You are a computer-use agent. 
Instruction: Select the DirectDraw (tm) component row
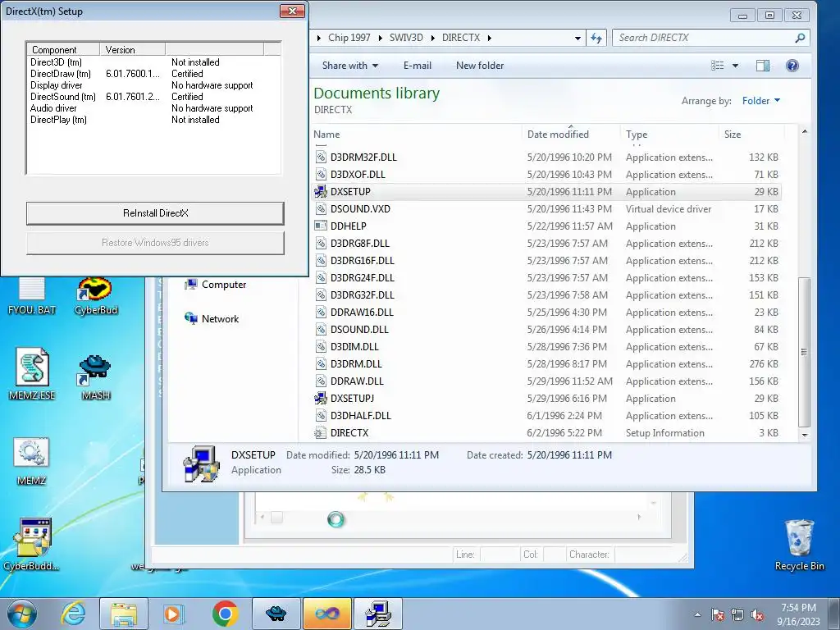pyautogui.click(x=153, y=74)
